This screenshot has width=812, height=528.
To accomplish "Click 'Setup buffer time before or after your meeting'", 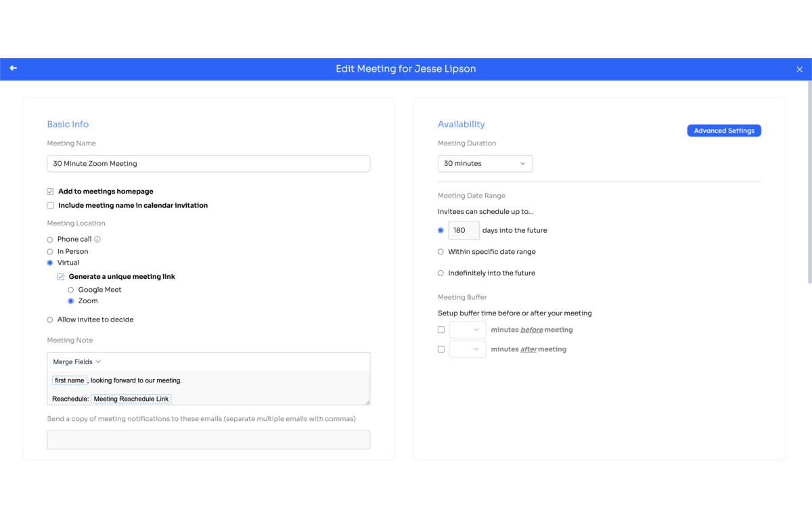I will point(515,313).
